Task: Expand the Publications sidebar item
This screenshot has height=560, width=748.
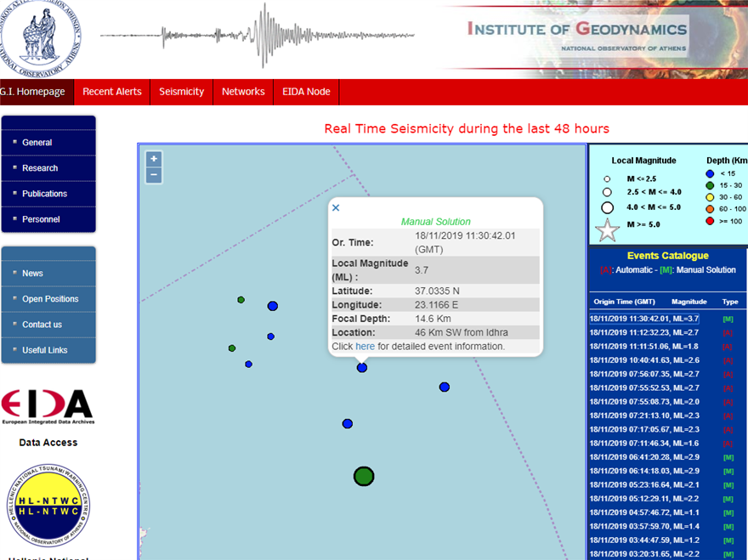Action: pos(44,194)
